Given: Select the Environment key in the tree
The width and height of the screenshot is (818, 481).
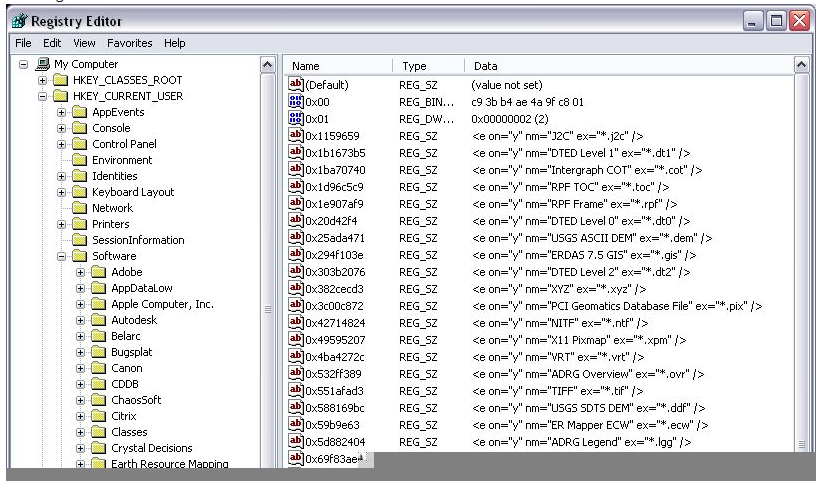Looking at the screenshot, I should pos(121,160).
